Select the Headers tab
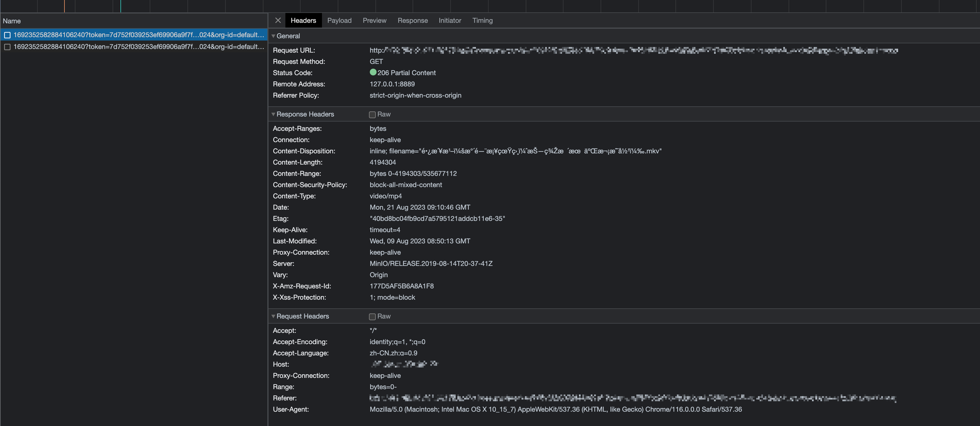This screenshot has width=980, height=426. [x=303, y=21]
